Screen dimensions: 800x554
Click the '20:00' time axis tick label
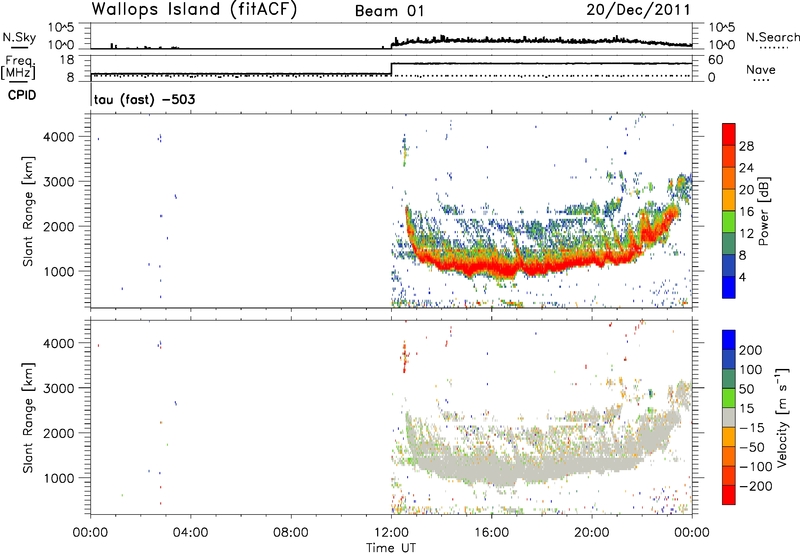592,533
